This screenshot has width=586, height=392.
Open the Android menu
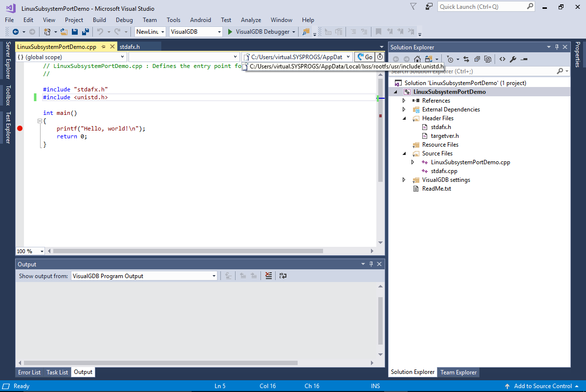point(200,20)
